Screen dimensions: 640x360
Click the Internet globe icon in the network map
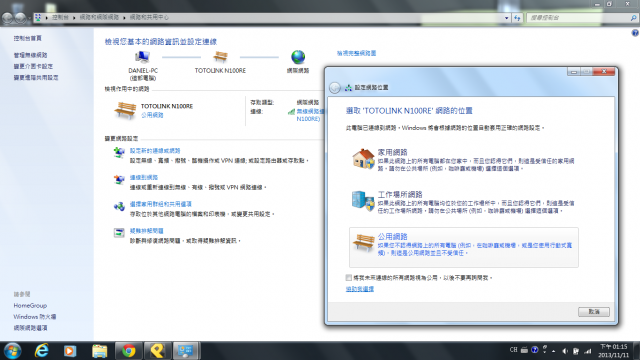click(x=298, y=57)
